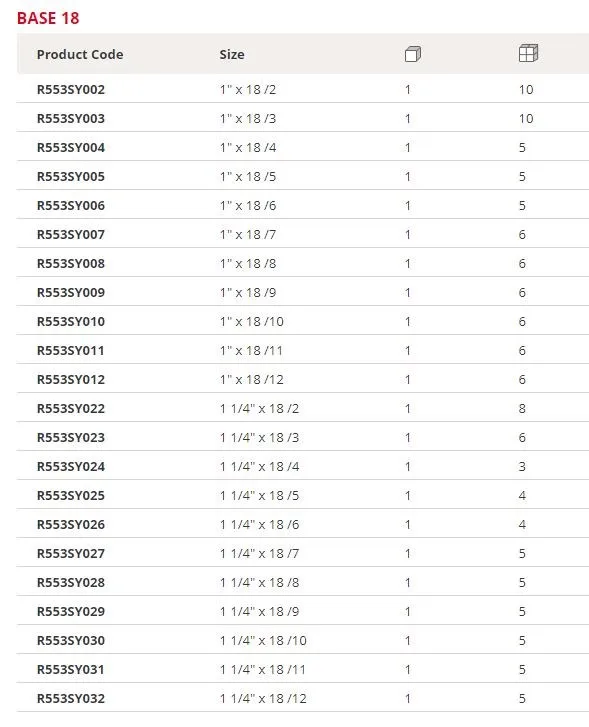This screenshot has width=589, height=727.
Task: Select product code R553SY012
Action: [70, 380]
